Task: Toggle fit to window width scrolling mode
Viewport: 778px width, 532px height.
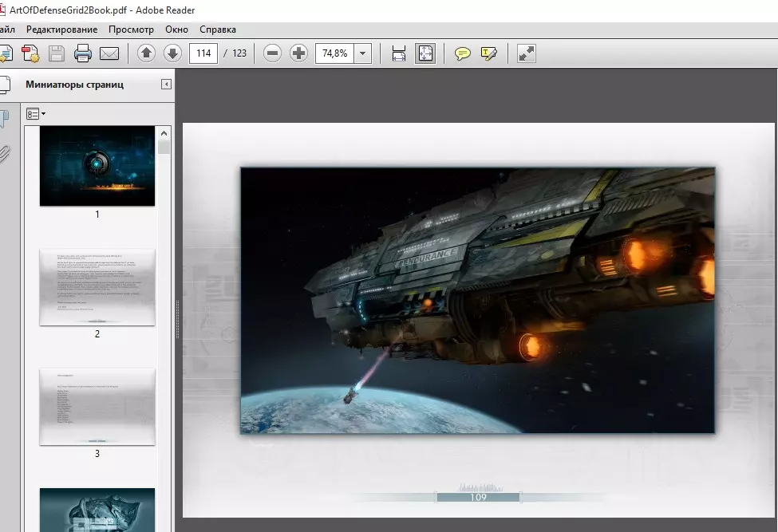Action: pos(399,53)
